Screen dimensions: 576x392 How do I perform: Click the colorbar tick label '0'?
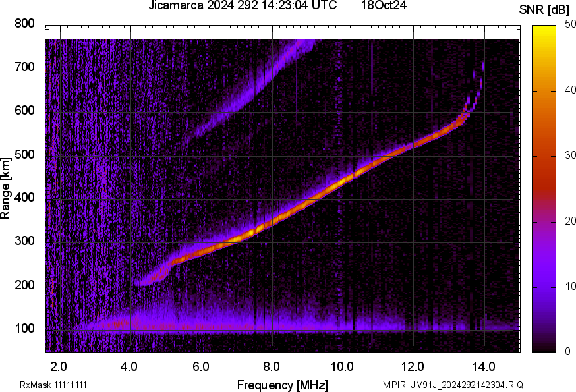568,352
